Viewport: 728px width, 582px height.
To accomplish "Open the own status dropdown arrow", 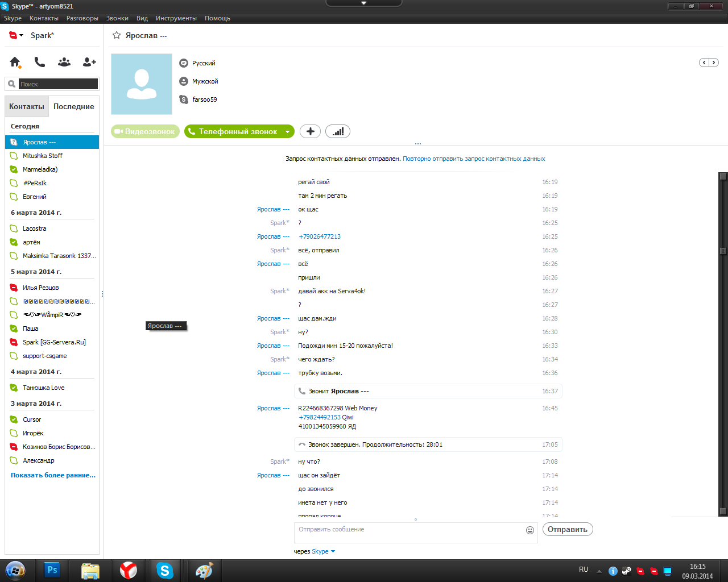I will [x=22, y=35].
